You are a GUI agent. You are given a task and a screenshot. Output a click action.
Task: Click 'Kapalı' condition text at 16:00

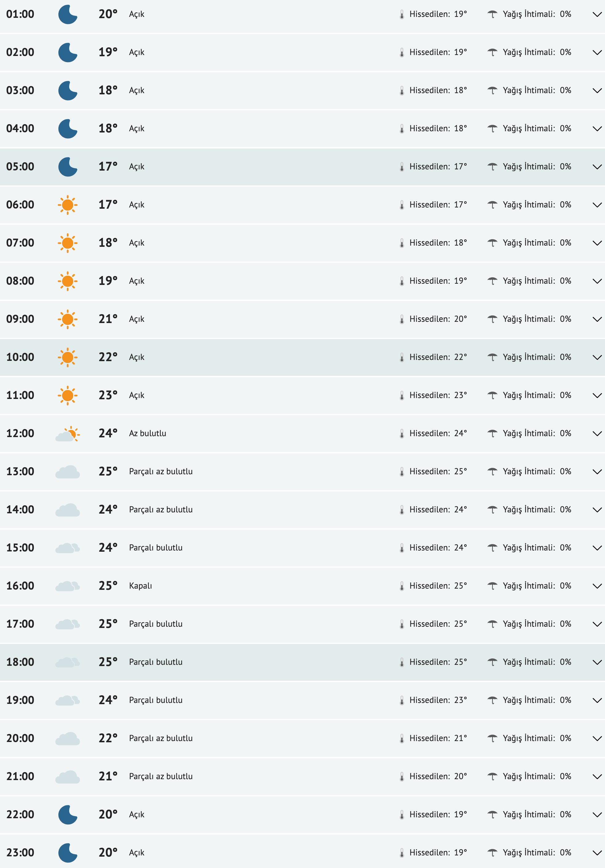click(x=140, y=586)
